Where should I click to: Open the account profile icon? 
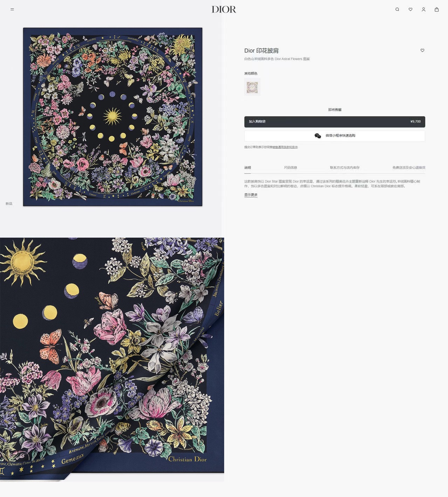(x=423, y=9)
